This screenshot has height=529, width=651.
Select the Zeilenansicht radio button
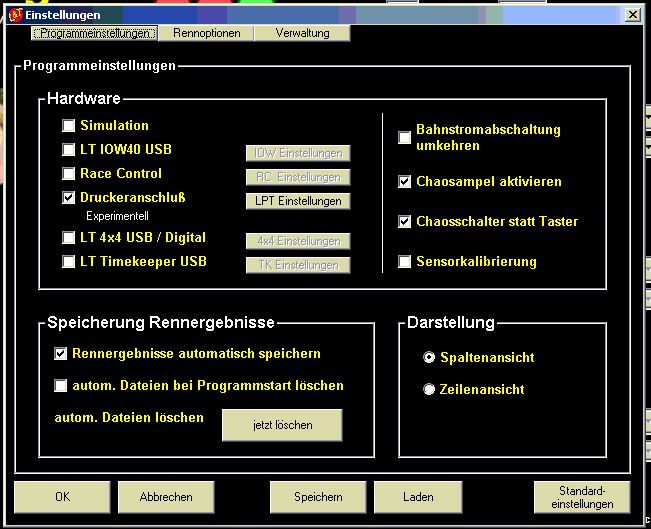(x=430, y=389)
